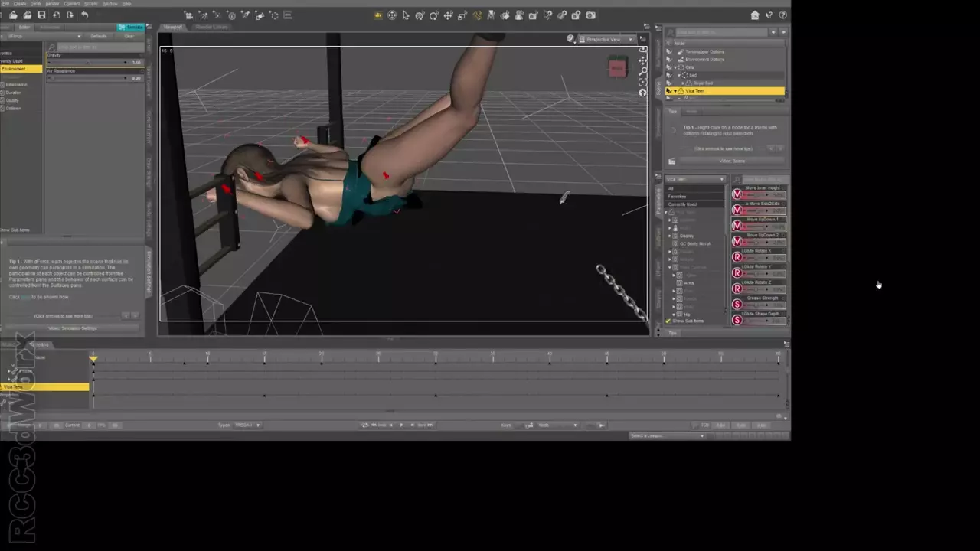Collapse the Vica Teen scene node
The width and height of the screenshot is (980, 551).
tap(675, 91)
